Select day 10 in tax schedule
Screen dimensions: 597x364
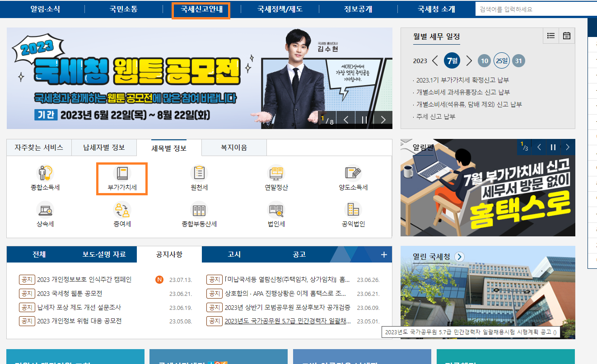pos(484,61)
